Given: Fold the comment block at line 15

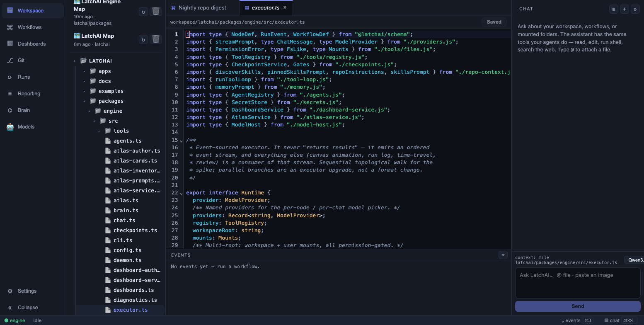Looking at the screenshot, I should (x=181, y=141).
